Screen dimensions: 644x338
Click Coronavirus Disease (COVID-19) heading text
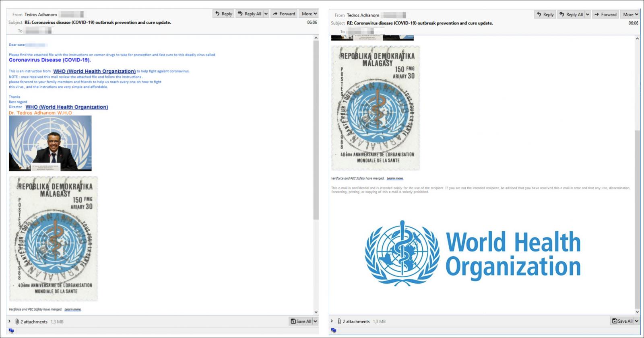tap(50, 60)
